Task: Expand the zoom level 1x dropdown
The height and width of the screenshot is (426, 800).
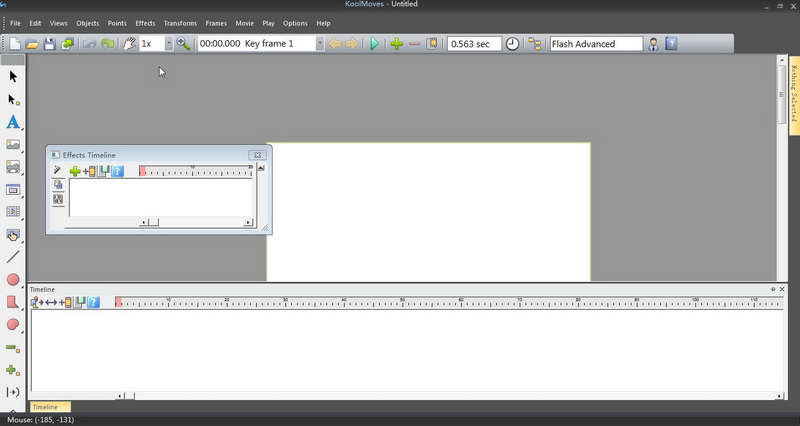Action: pos(169,44)
